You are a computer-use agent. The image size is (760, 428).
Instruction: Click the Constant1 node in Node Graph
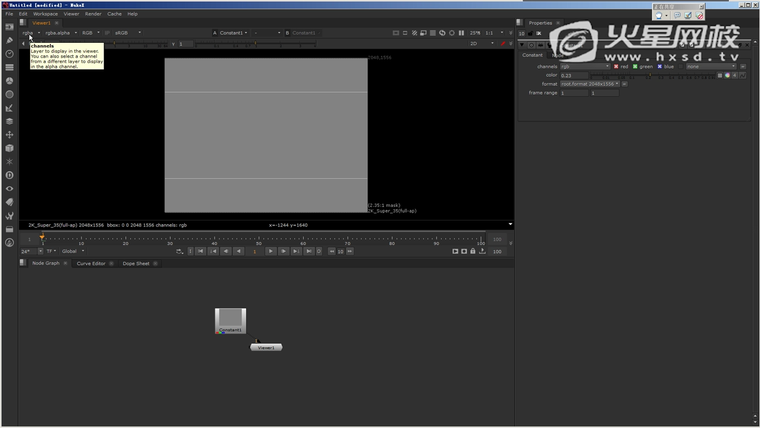[230, 321]
